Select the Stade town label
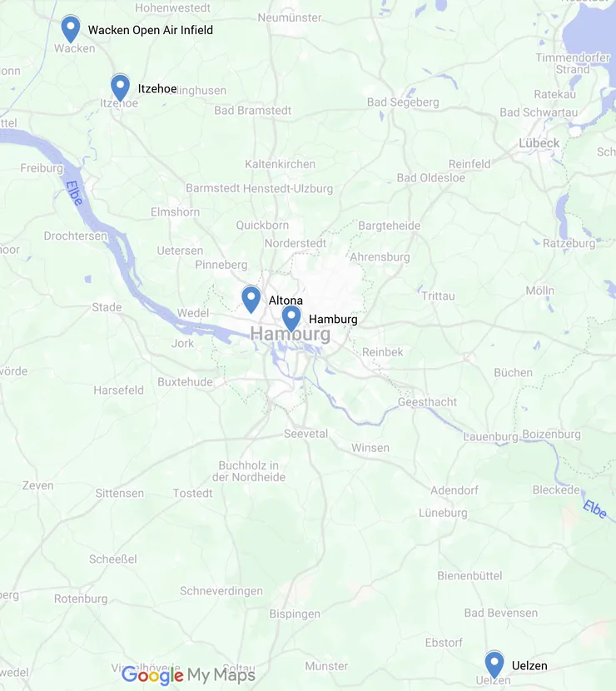The width and height of the screenshot is (616, 691). point(107,307)
